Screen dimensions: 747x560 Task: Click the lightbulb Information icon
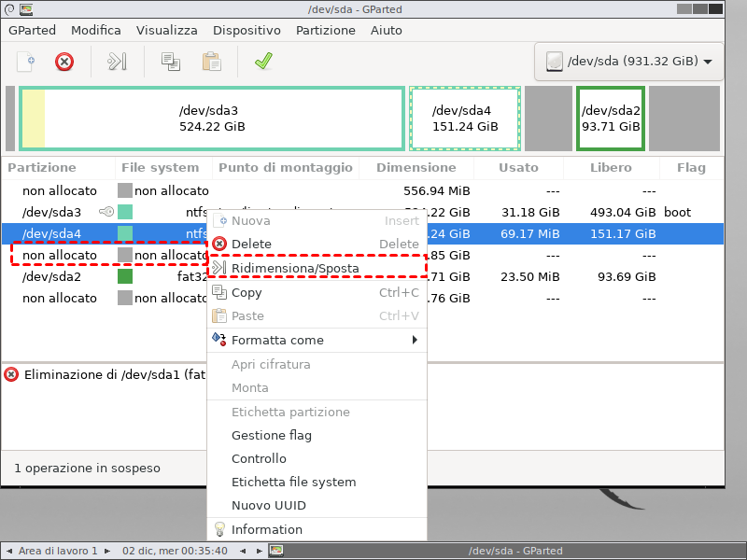(219, 529)
